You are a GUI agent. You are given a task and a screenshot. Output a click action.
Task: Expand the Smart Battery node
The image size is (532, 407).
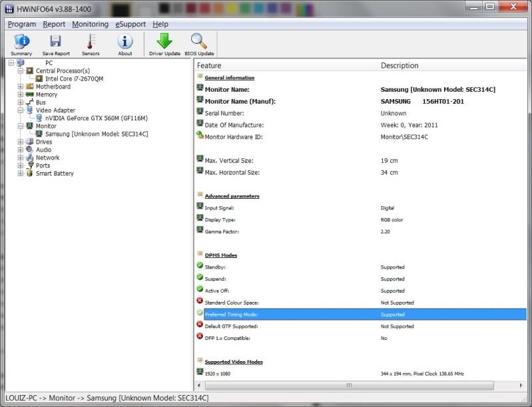[x=21, y=174]
